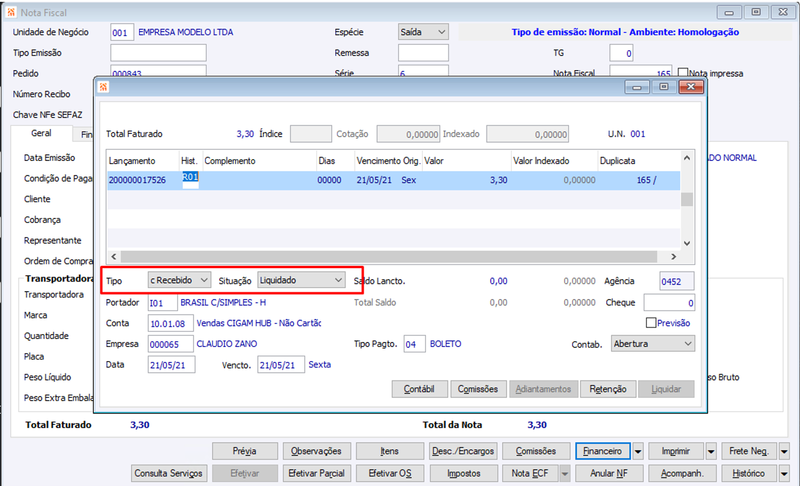
Task: Click the Agência field 0452
Action: click(x=677, y=281)
